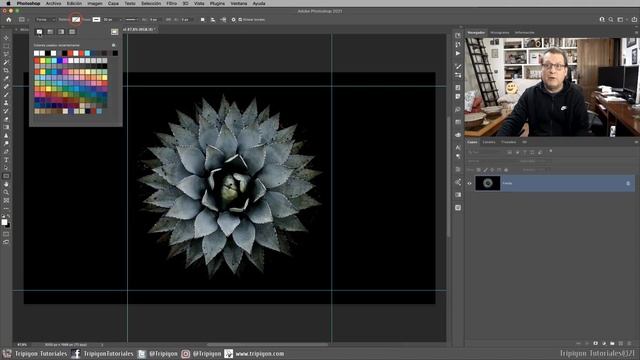The height and width of the screenshot is (360, 640).
Task: Select the Eyedropper tool
Action: pyautogui.click(x=6, y=79)
